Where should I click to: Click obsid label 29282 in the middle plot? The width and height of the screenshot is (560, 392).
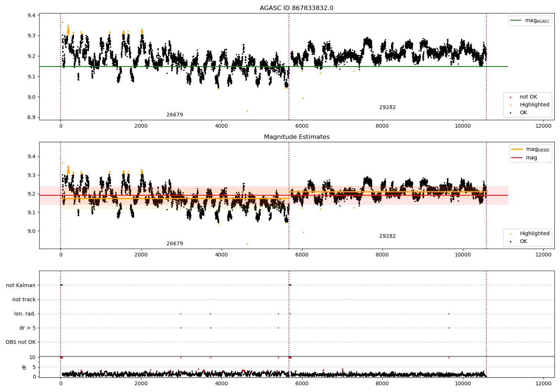click(x=388, y=236)
